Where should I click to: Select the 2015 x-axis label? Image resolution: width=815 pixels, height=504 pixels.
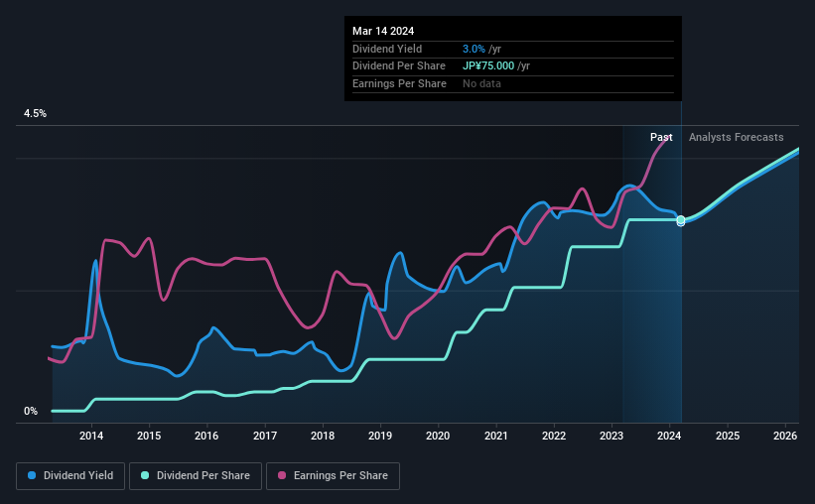coord(149,436)
